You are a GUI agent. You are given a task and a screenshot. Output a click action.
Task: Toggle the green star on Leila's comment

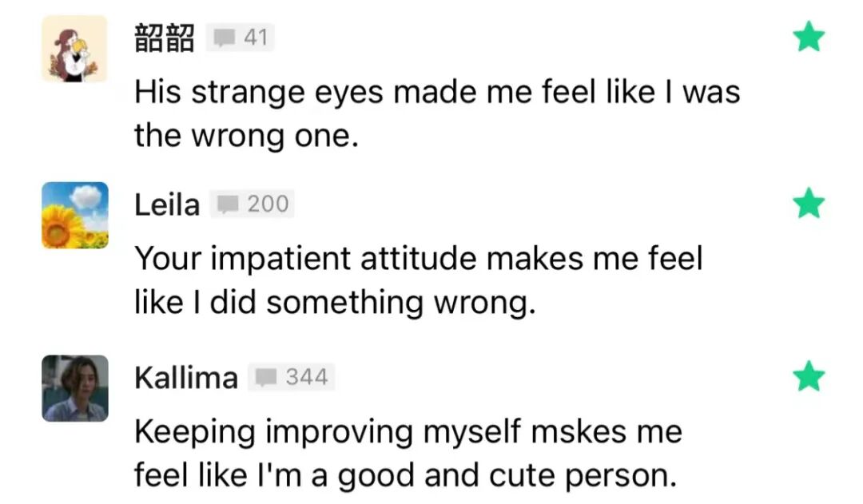[x=809, y=204]
